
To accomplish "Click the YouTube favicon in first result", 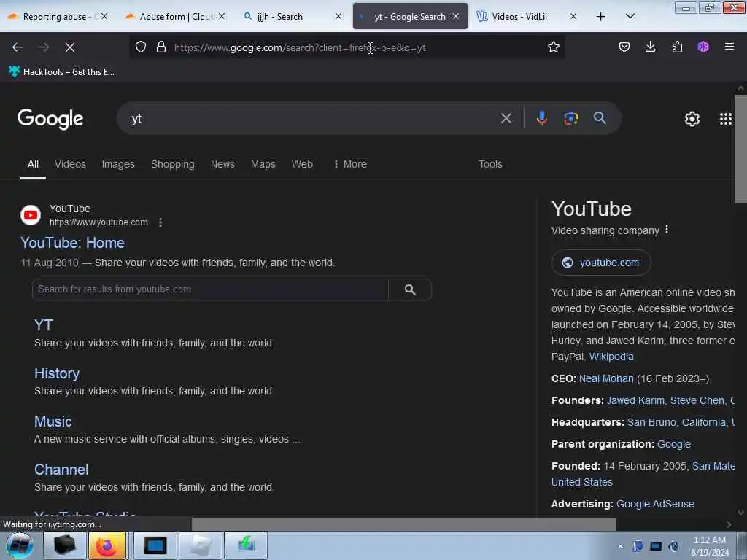I will 31,215.
